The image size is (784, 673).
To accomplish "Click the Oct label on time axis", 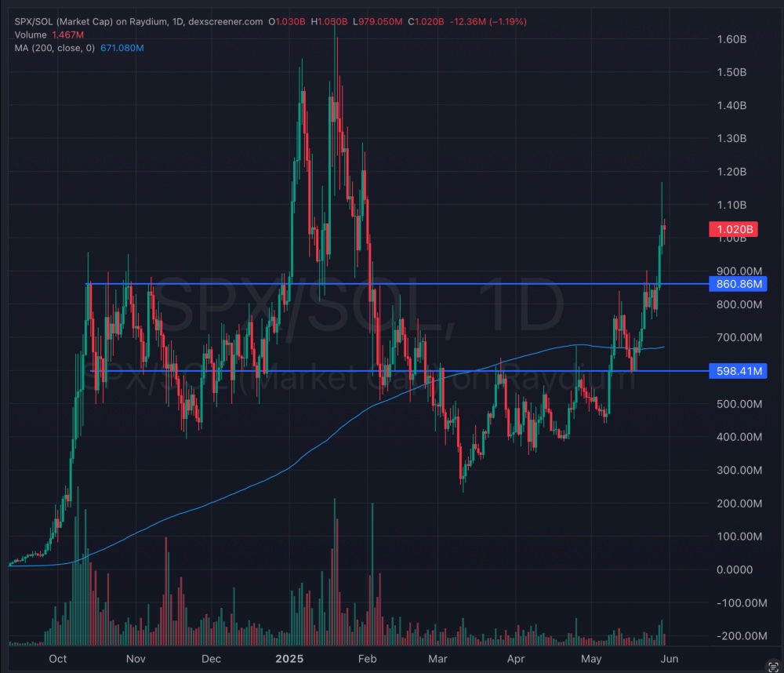I will (x=57, y=659).
